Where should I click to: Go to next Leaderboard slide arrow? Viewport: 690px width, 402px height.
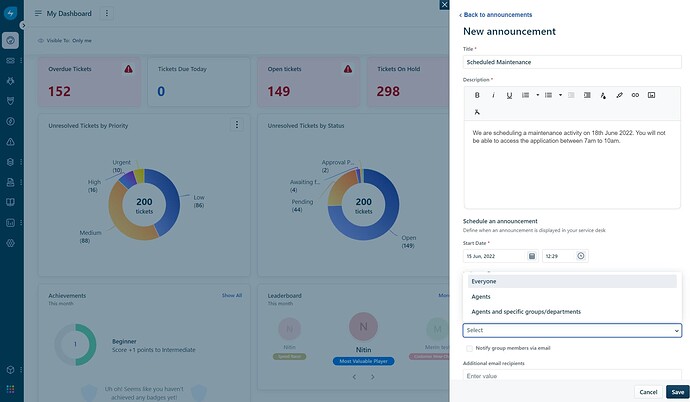pos(372,377)
